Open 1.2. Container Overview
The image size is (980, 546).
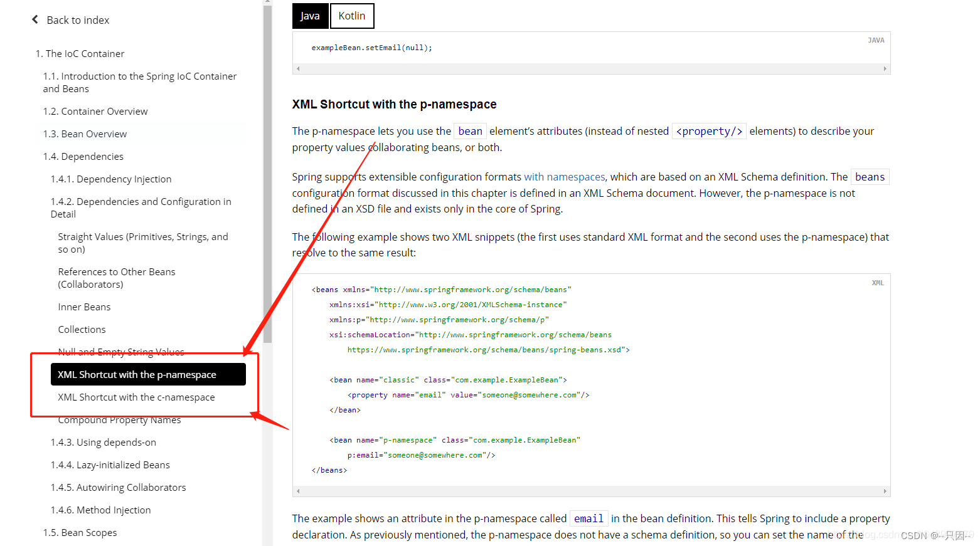[95, 111]
